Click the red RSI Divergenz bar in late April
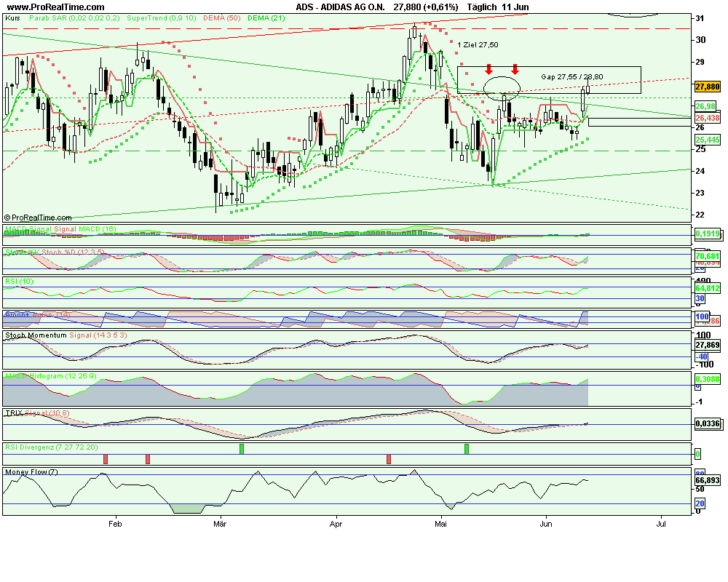 point(389,459)
